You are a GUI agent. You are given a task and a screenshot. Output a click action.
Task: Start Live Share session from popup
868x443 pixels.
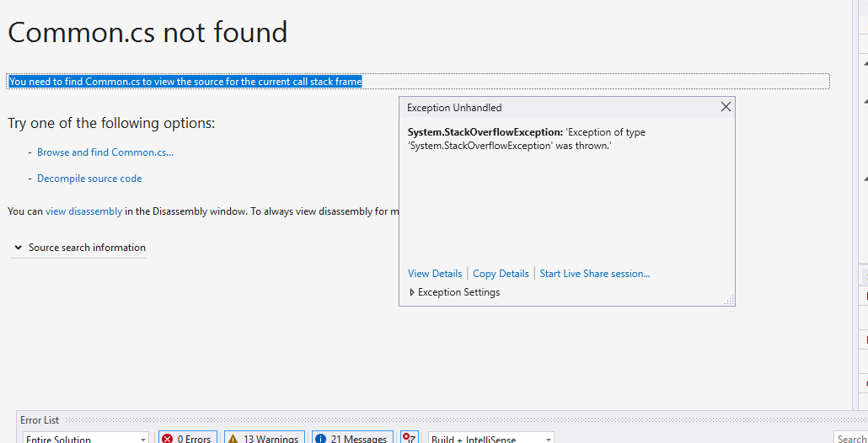click(594, 273)
